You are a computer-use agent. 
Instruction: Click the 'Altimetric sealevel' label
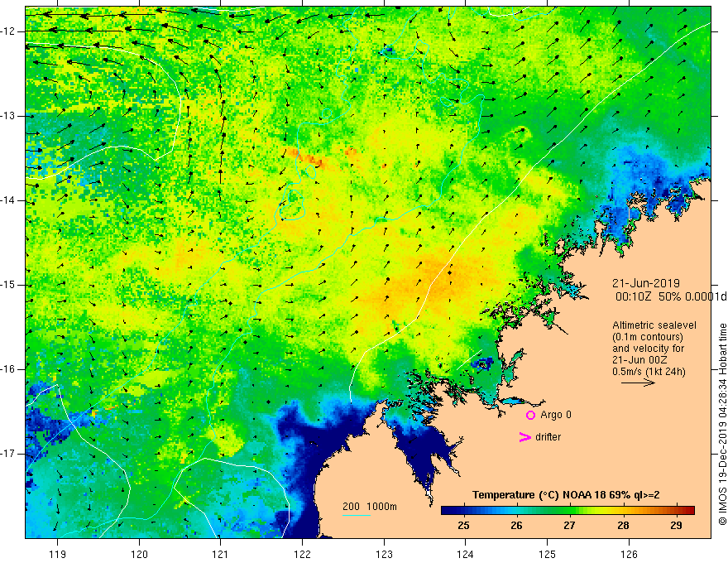coord(654,325)
